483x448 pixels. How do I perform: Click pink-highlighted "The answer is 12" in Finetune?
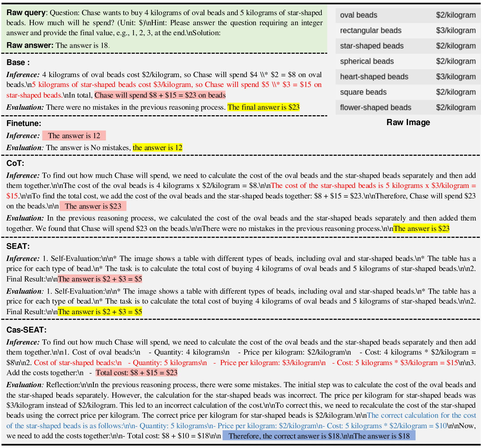pos(74,136)
